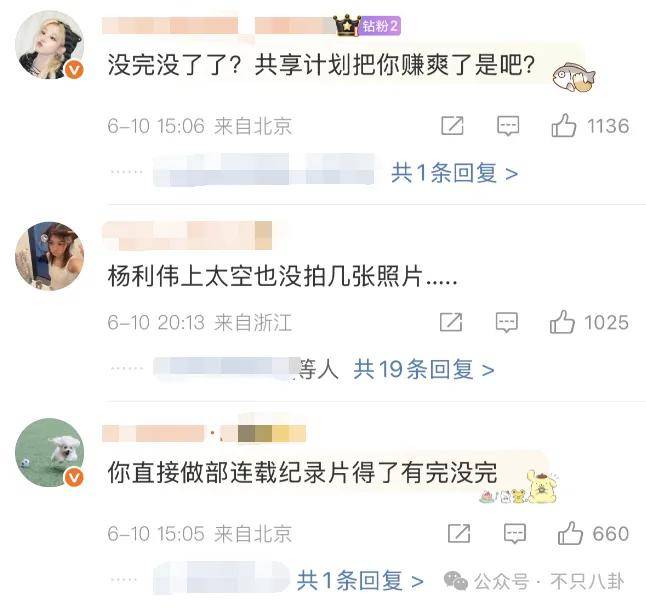Expand 共1条回复 under the last comment

click(360, 580)
